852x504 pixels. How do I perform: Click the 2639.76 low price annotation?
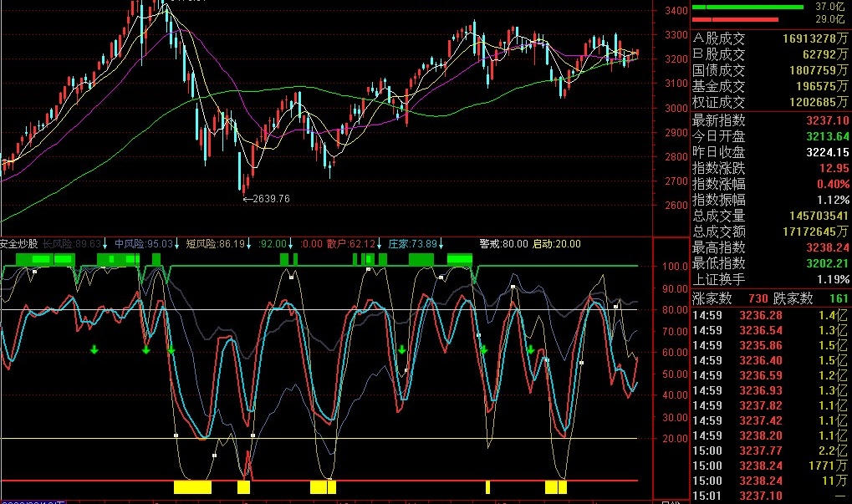266,199
